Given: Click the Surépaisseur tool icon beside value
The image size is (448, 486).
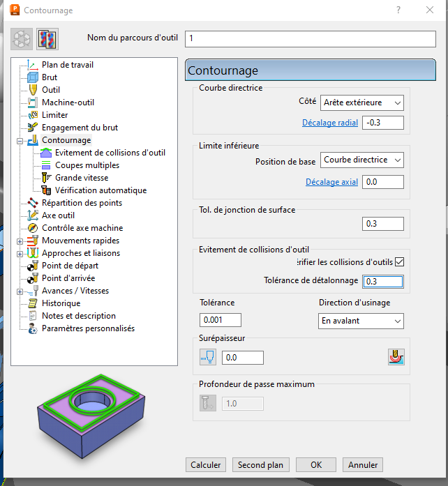Looking at the screenshot, I should coord(207,358).
